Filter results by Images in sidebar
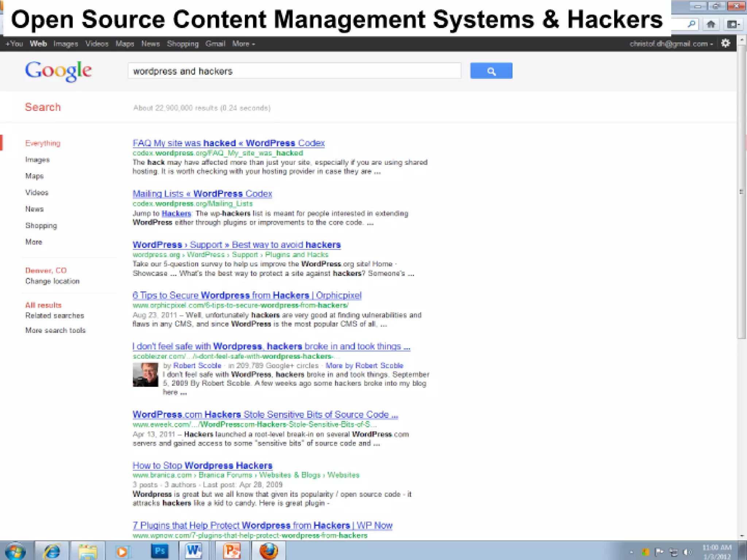Viewport: 747px width, 560px height. (x=37, y=160)
